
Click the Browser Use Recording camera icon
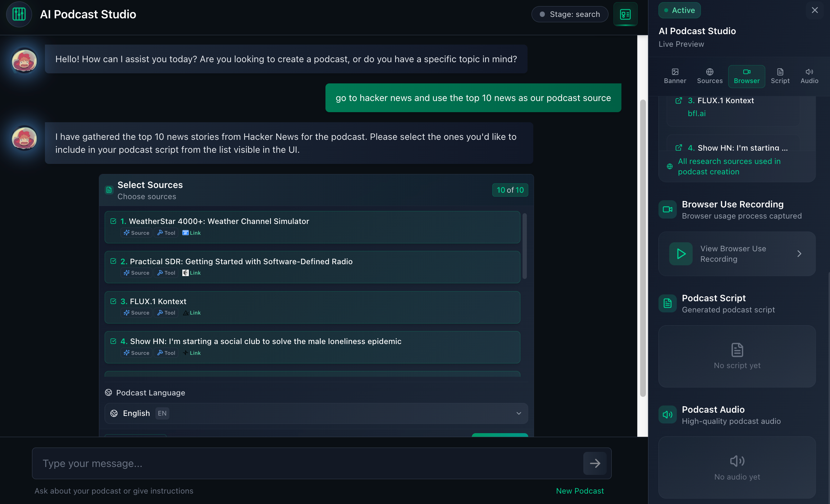tap(667, 210)
